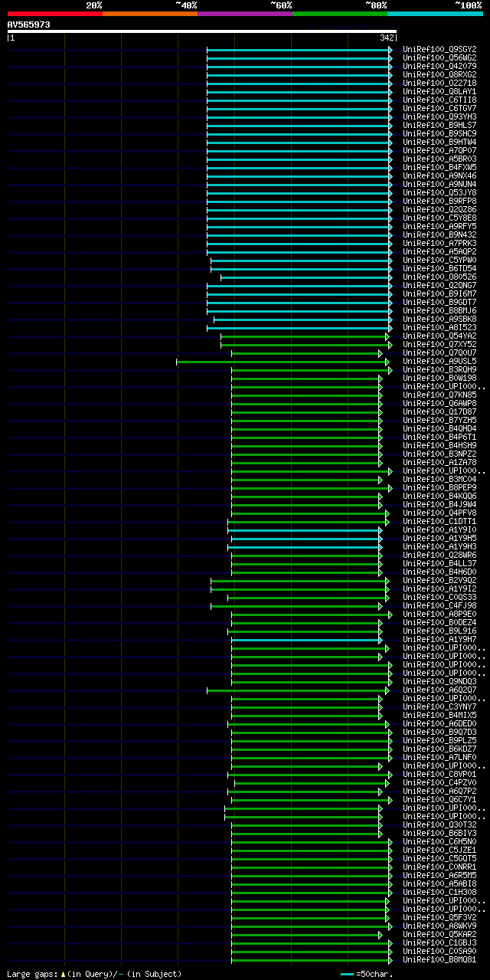The width and height of the screenshot is (490, 980).
Task: Select the UniRef100_Q2QZ86 label
Action: (x=439, y=209)
